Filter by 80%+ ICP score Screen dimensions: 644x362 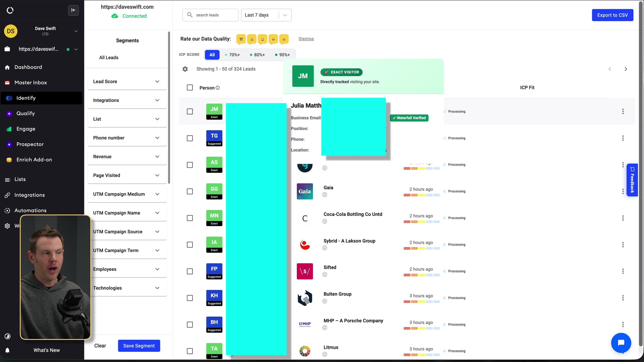tap(257, 55)
